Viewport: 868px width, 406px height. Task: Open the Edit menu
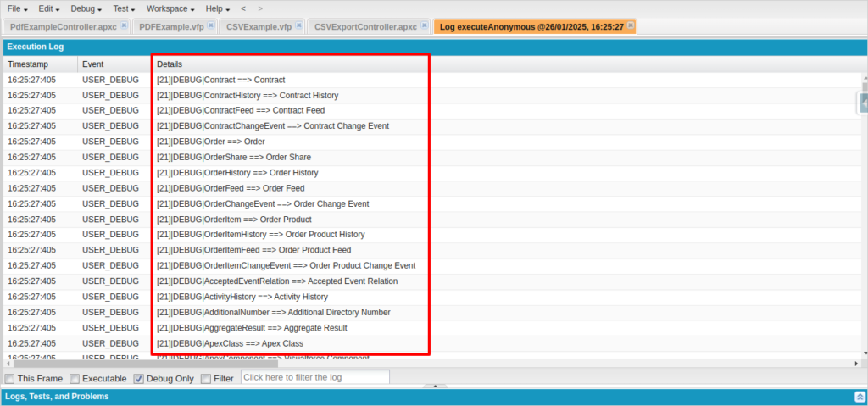(x=49, y=8)
